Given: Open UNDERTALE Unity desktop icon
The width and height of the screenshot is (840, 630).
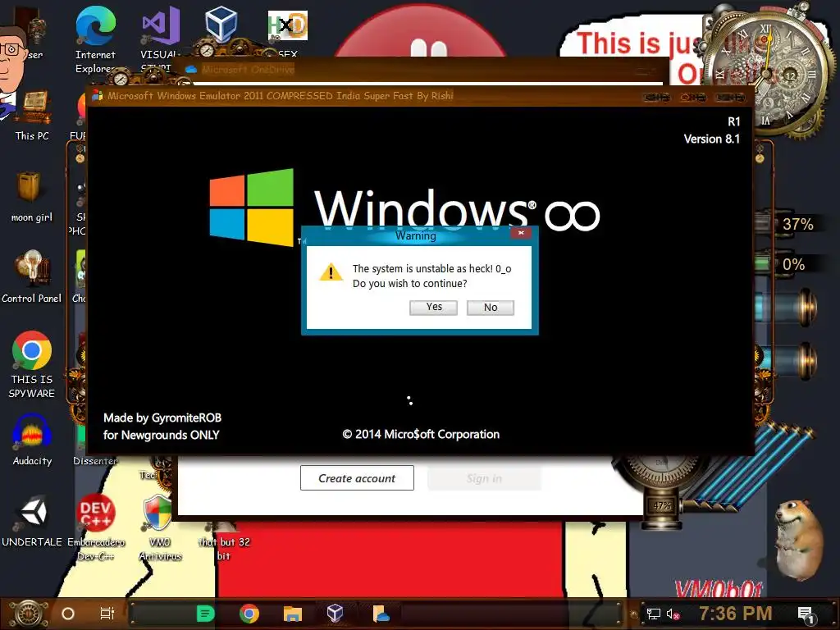Looking at the screenshot, I should click(x=32, y=519).
